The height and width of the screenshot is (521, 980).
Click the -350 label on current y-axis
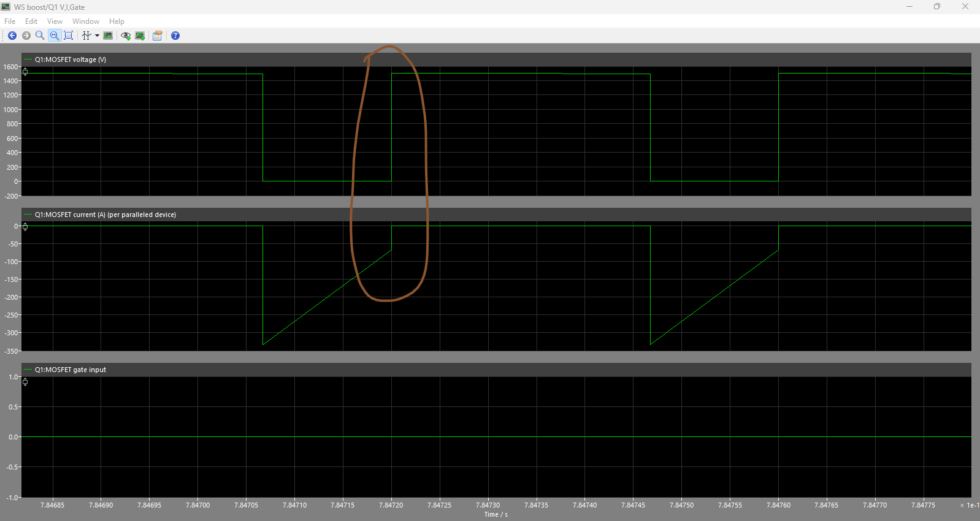click(12, 351)
